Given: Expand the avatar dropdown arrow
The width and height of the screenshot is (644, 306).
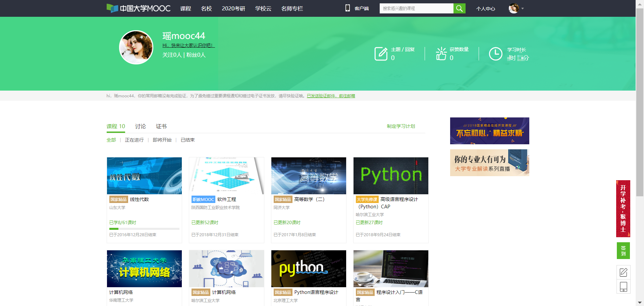Looking at the screenshot, I should (523, 8).
